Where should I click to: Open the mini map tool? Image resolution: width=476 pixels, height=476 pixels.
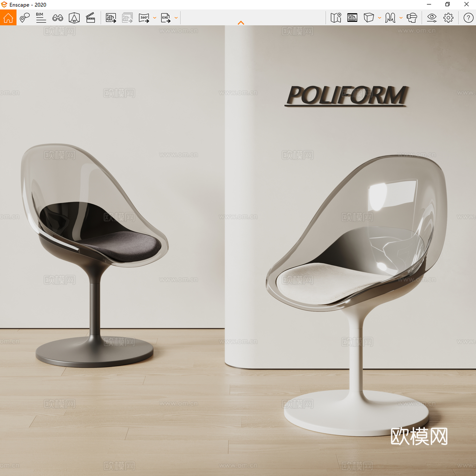335,17
